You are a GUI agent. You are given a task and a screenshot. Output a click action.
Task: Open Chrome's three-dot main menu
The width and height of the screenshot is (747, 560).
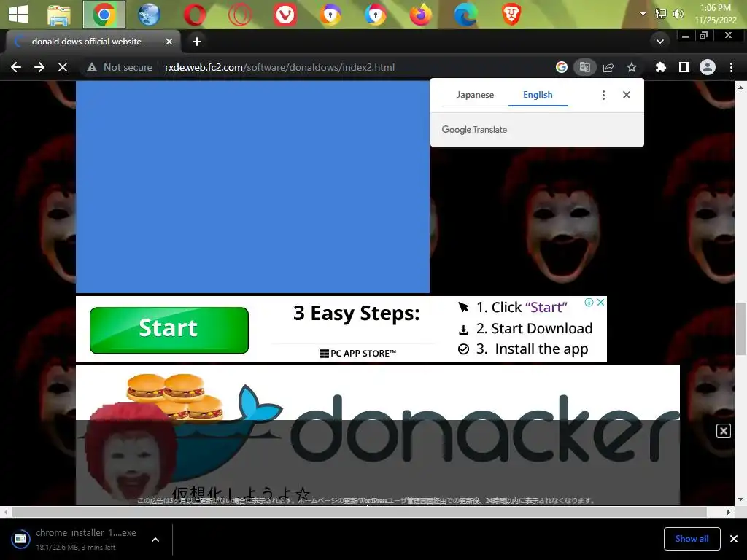click(x=731, y=67)
